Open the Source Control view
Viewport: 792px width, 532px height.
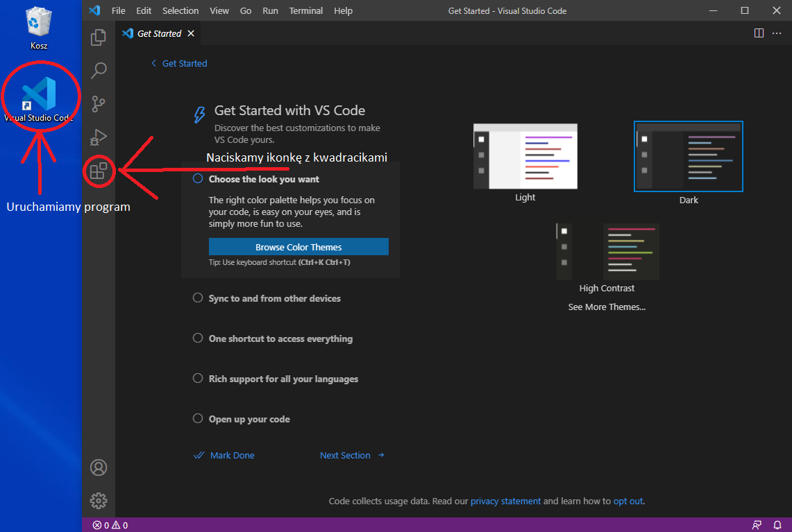(x=99, y=104)
